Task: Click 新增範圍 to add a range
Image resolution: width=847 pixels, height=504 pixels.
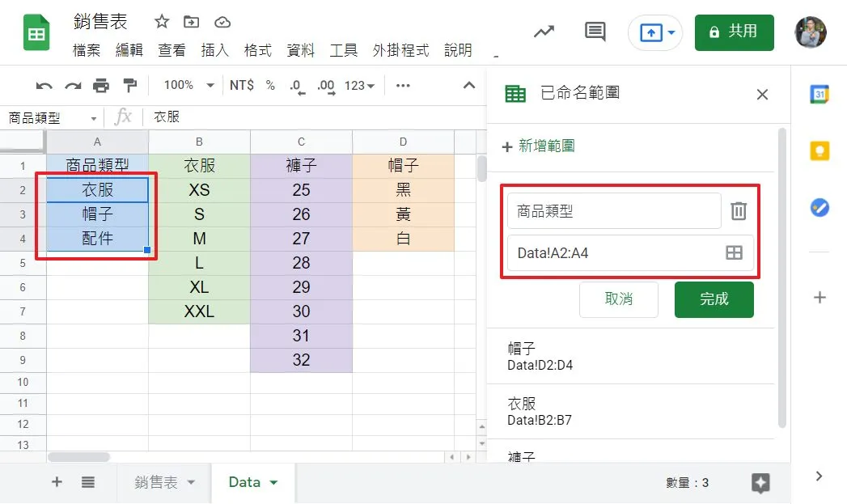Action: point(538,146)
